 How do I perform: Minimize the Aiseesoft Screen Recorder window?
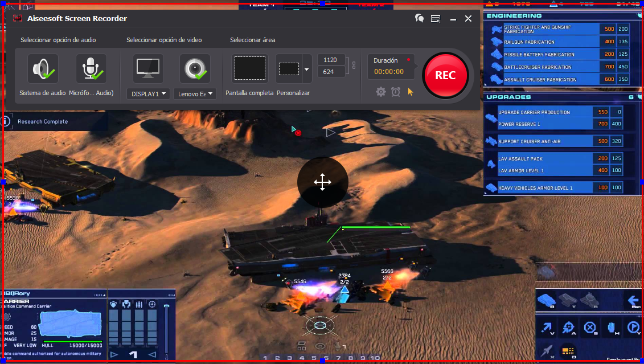coord(453,19)
